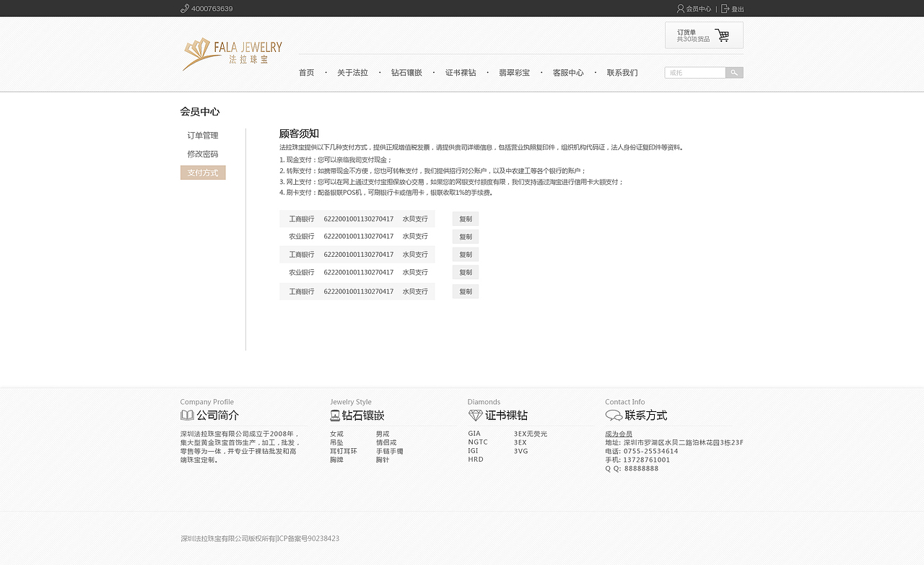Open the 成为会员 link in the footer
The image size is (924, 565).
pyautogui.click(x=618, y=434)
